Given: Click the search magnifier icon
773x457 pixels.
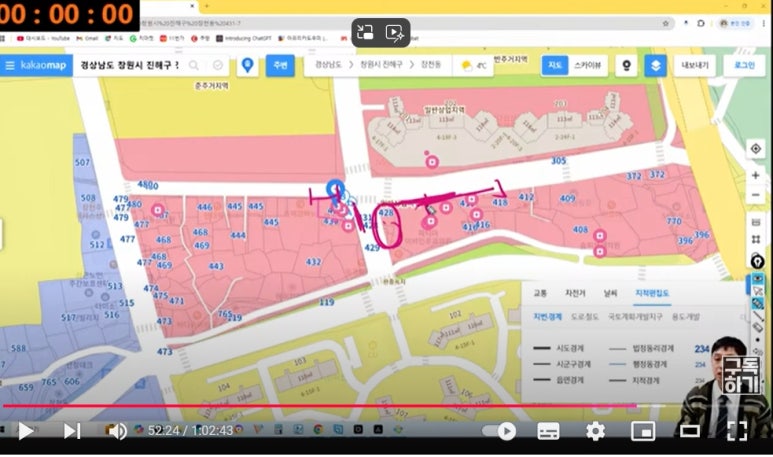Looking at the screenshot, I should pos(194,65).
